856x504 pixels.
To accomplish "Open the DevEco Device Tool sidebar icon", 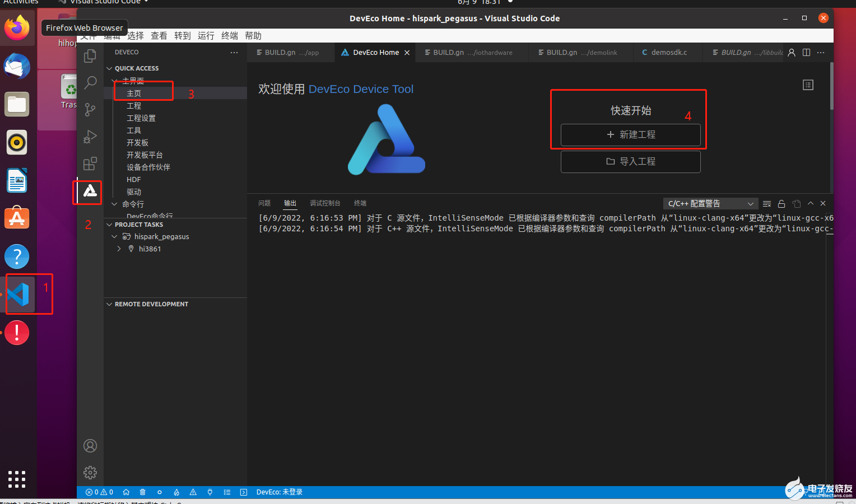I will coord(90,191).
